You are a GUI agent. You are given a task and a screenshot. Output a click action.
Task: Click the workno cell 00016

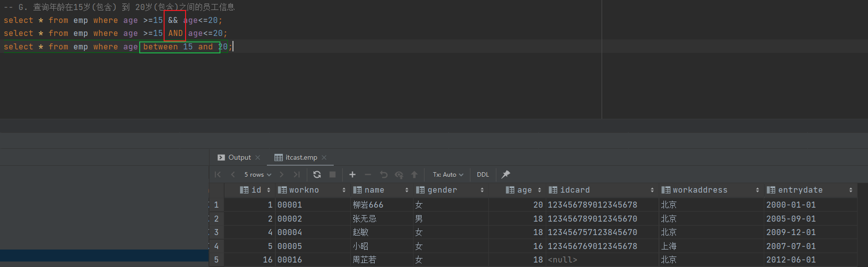[x=312, y=260]
